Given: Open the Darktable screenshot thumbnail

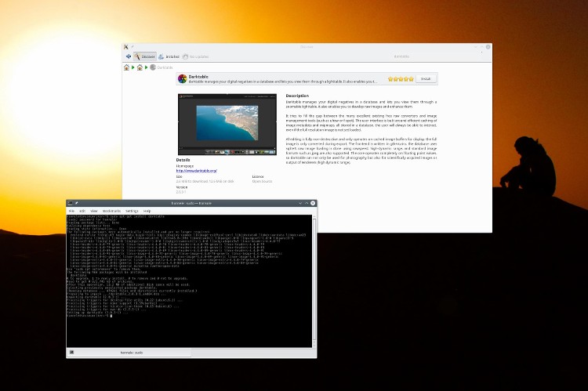Looking at the screenshot, I should pos(227,125).
